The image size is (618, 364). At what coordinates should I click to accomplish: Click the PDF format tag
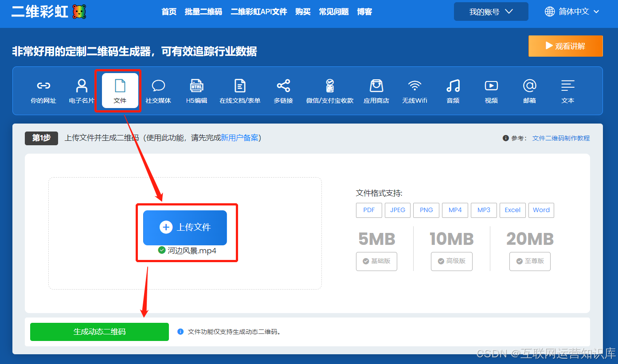[369, 210]
